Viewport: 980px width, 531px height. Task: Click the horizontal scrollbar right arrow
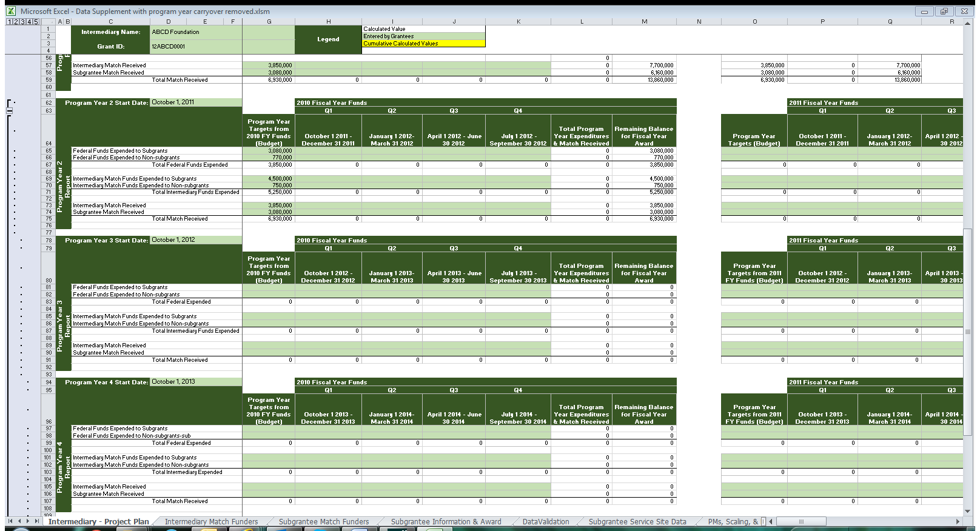pyautogui.click(x=958, y=521)
